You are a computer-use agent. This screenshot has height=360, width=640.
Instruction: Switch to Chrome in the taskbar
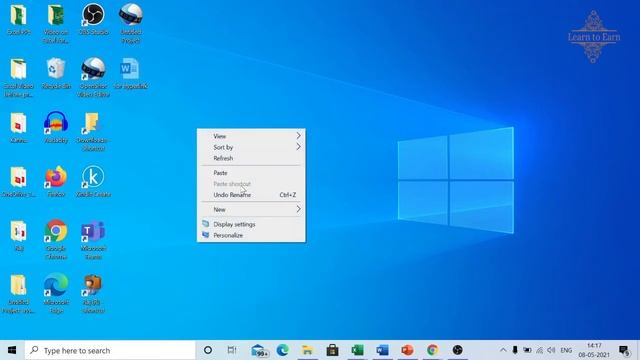tap(433, 350)
